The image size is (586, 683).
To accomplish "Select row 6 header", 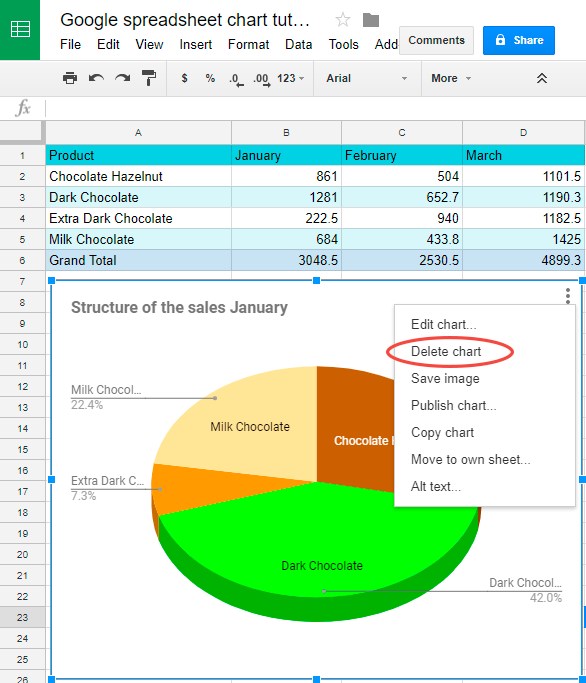I will (x=22, y=260).
